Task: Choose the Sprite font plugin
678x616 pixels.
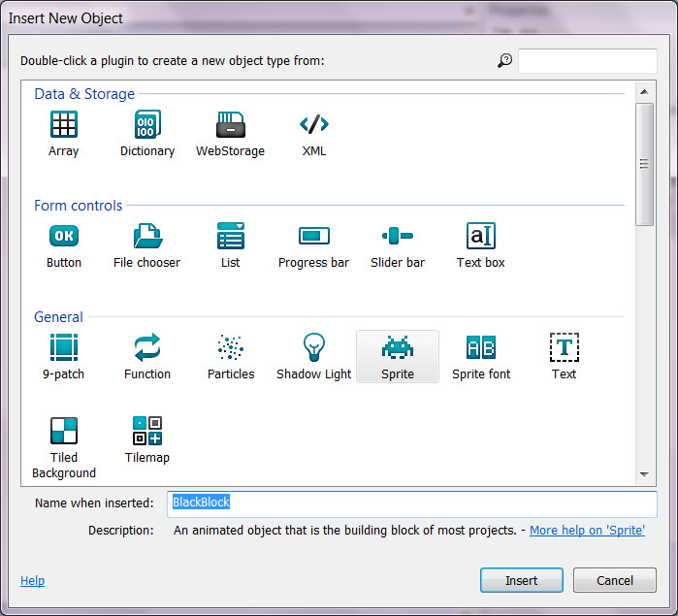Action: (x=481, y=348)
